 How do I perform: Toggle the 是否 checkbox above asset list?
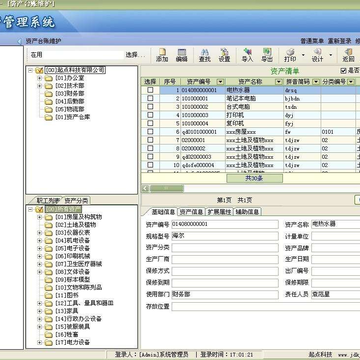[343, 71]
